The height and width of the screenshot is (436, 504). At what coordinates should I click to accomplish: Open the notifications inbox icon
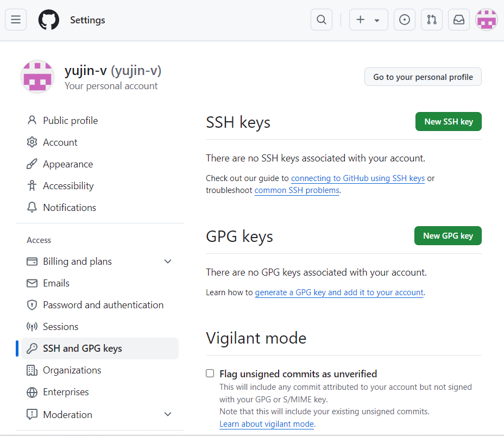click(459, 20)
